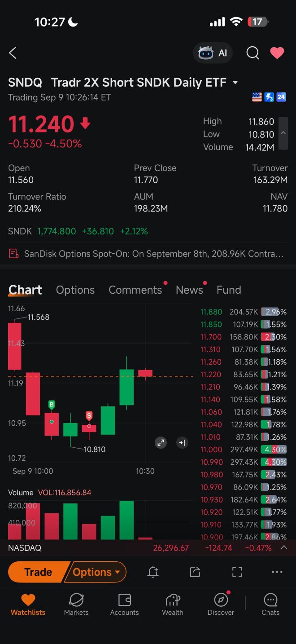Tap the VOL:116,856.84 volume label
This screenshot has height=644, width=296.
[x=65, y=493]
